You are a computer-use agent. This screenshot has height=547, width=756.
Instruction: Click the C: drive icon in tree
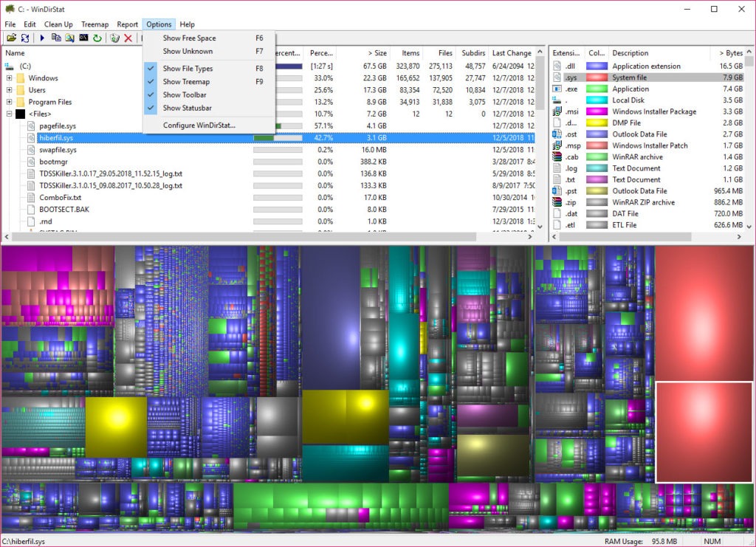[10, 66]
